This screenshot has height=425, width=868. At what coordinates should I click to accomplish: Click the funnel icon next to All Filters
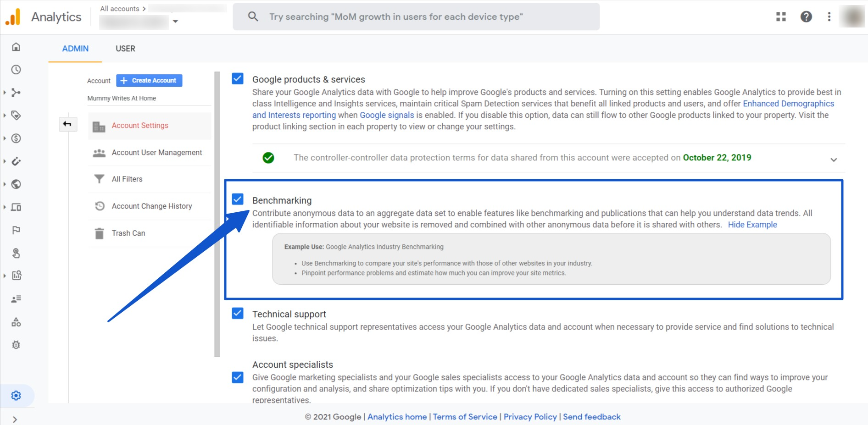(99, 179)
